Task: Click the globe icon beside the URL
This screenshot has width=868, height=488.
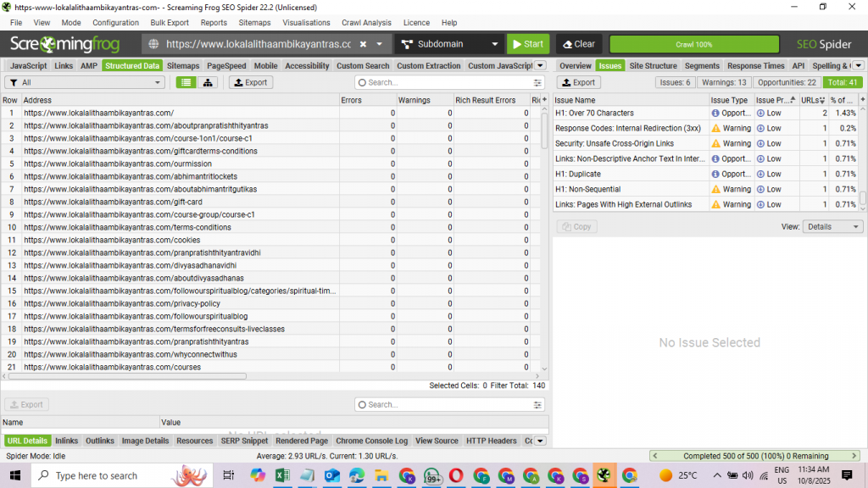Action: (x=154, y=44)
